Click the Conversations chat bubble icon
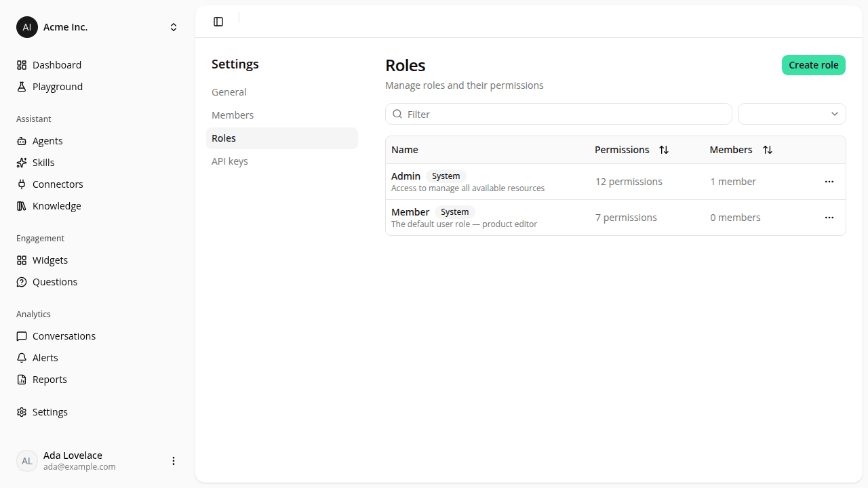The image size is (868, 488). point(22,336)
